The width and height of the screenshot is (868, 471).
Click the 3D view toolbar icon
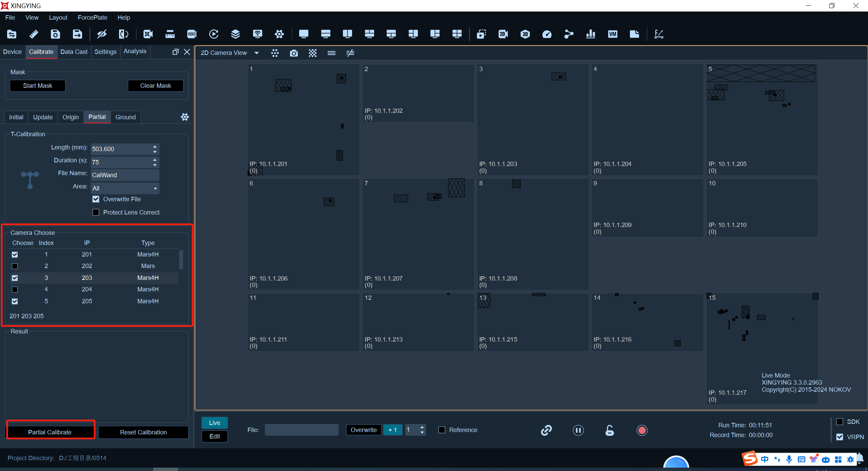[525, 34]
